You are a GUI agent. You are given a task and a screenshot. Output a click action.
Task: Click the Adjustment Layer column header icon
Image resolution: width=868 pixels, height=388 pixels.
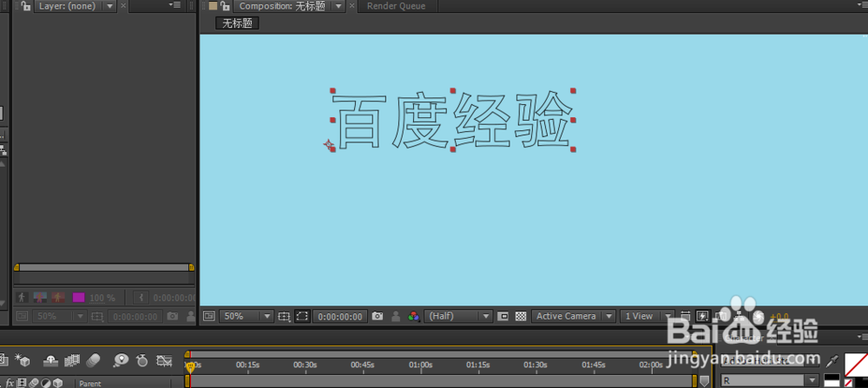click(46, 383)
